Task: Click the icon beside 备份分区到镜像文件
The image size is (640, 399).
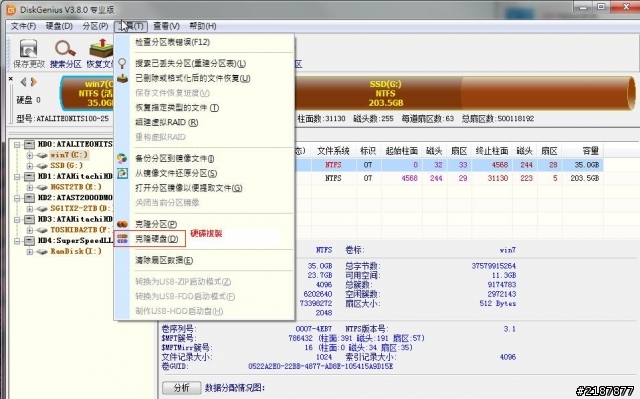Action: click(122, 158)
